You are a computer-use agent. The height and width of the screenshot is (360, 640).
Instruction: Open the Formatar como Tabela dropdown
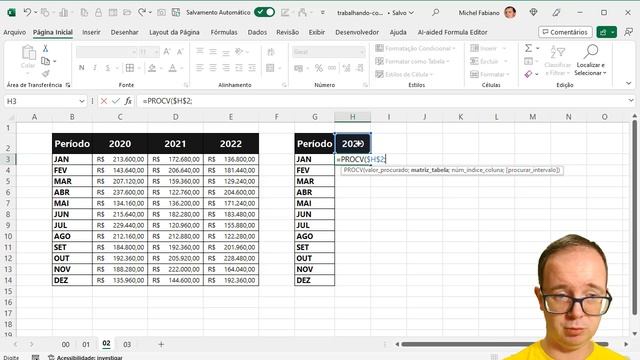(x=412, y=61)
